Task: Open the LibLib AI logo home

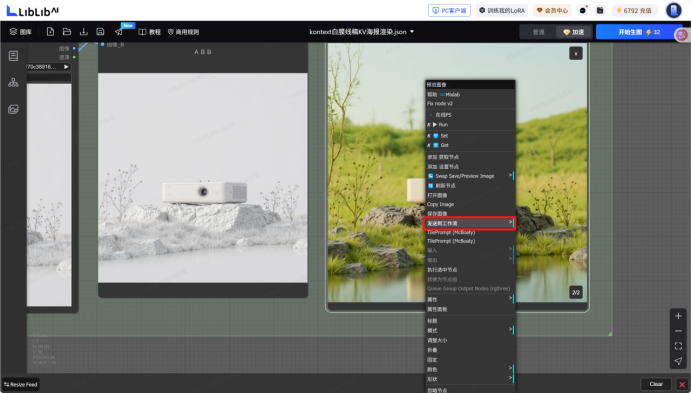Action: click(x=33, y=11)
